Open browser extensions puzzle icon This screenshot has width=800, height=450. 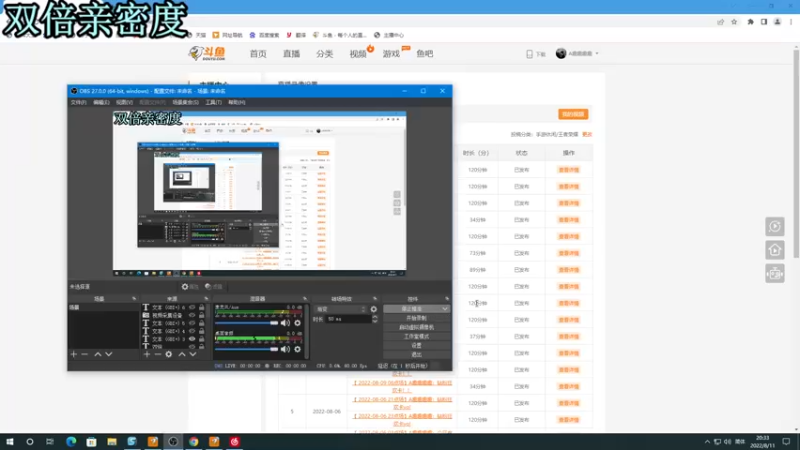[751, 22]
